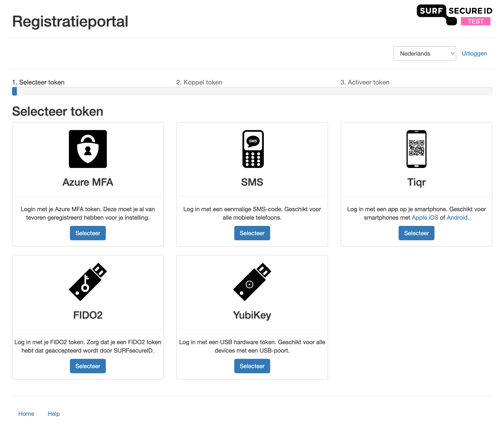
Task: Open Help in the footer
Action: [x=54, y=413]
